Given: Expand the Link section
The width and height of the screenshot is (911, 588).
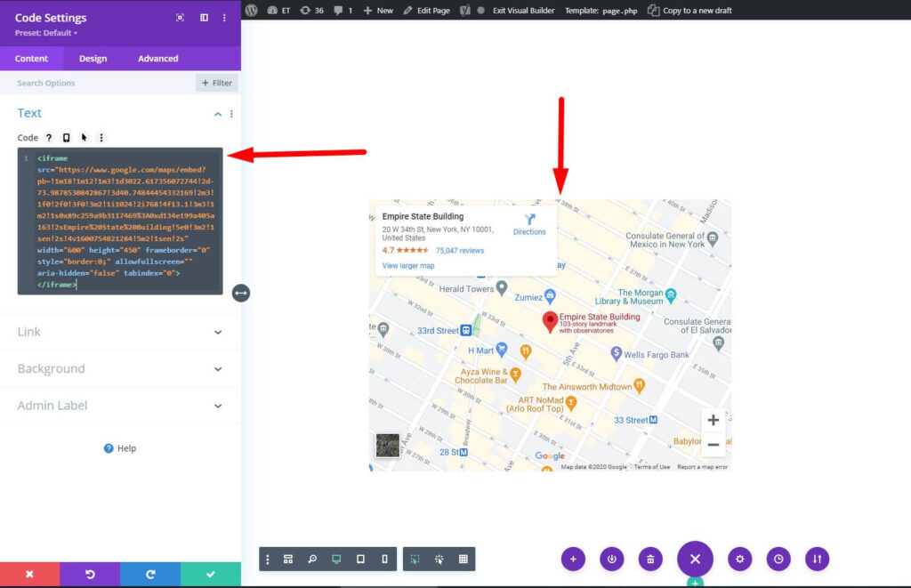Looking at the screenshot, I should click(120, 333).
